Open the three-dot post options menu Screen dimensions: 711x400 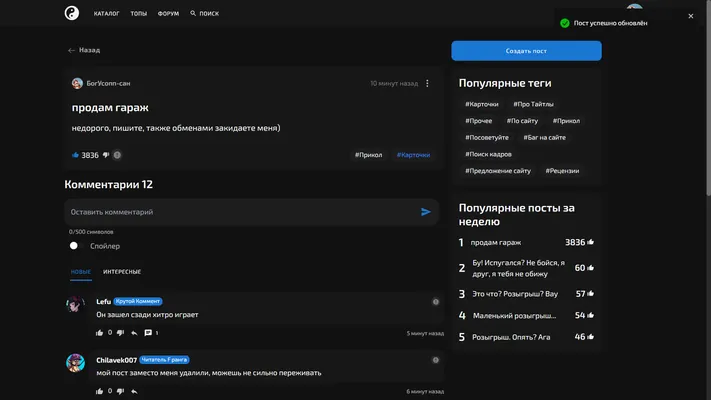427,83
